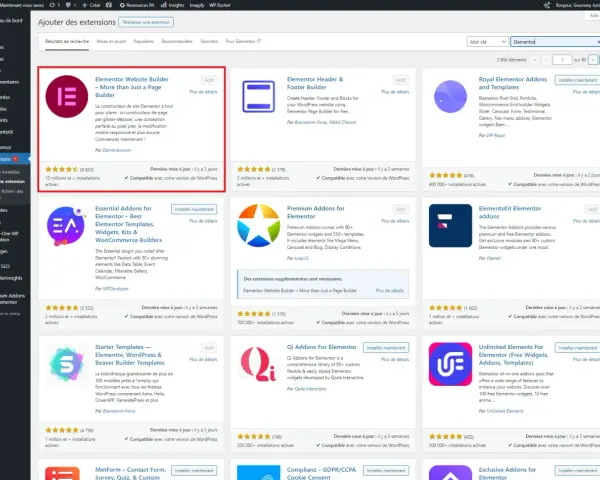Click the Elementor Header & Footer Builder logo
The image size is (600, 480).
pos(258,96)
